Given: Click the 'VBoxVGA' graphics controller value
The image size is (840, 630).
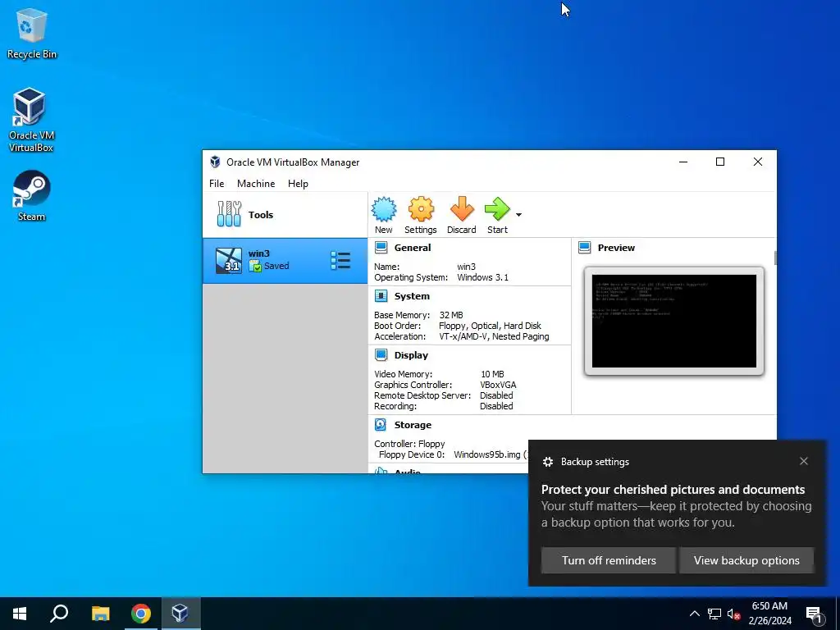Looking at the screenshot, I should (498, 385).
